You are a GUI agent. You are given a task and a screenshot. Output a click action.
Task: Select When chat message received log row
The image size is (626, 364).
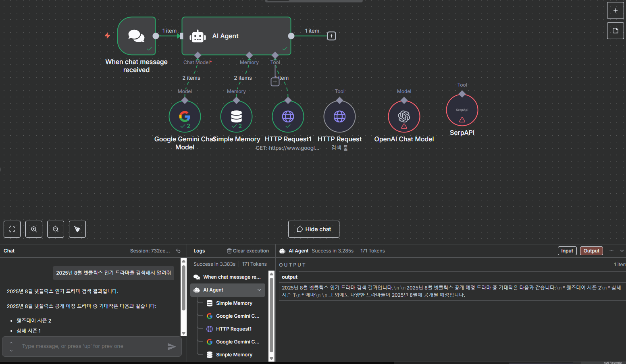[228, 277]
